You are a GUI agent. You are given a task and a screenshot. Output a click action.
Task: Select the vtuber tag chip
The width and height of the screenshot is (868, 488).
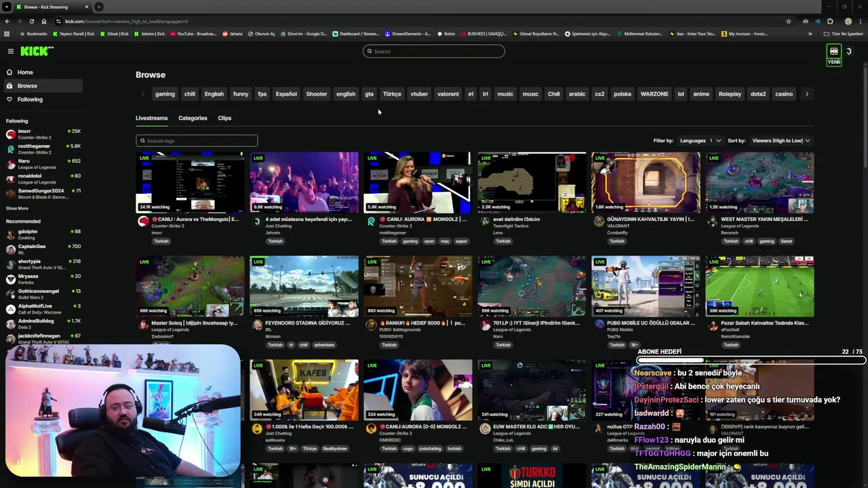(419, 94)
